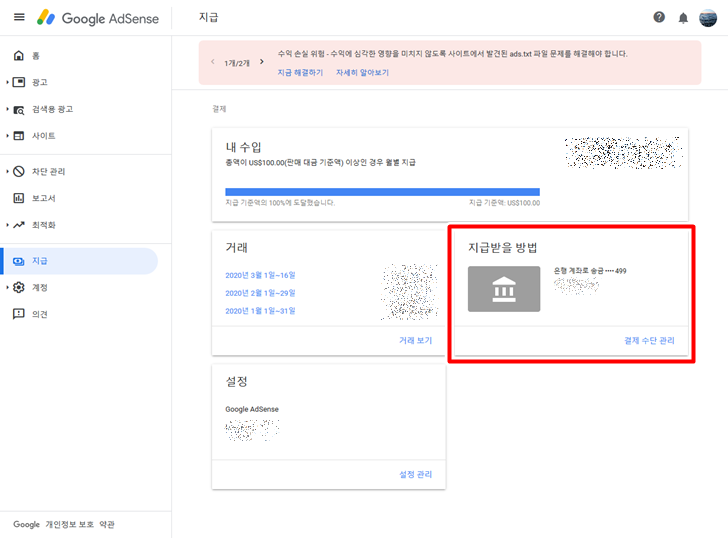Click the 의견 feedback icon
The width and height of the screenshot is (728, 538).
coord(18,314)
